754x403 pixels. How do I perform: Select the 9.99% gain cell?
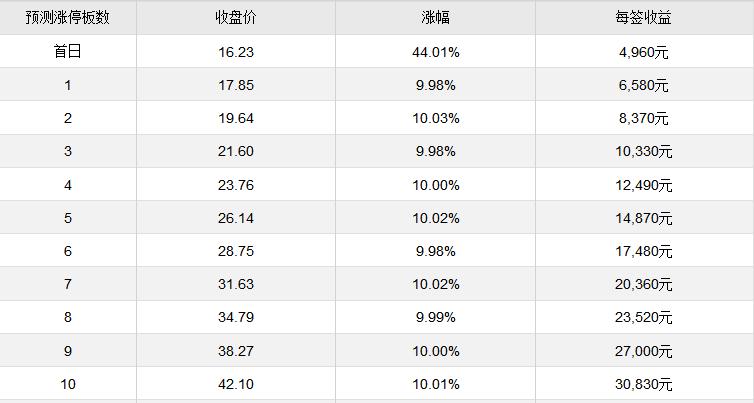436,318
